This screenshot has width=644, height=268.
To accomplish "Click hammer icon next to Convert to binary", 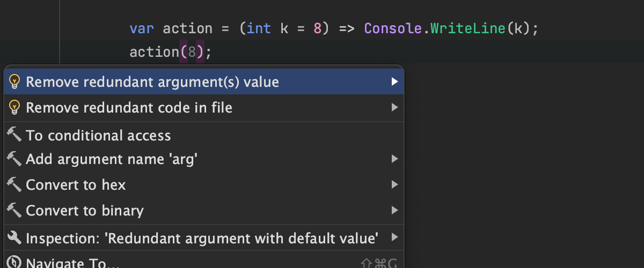I will (14, 210).
